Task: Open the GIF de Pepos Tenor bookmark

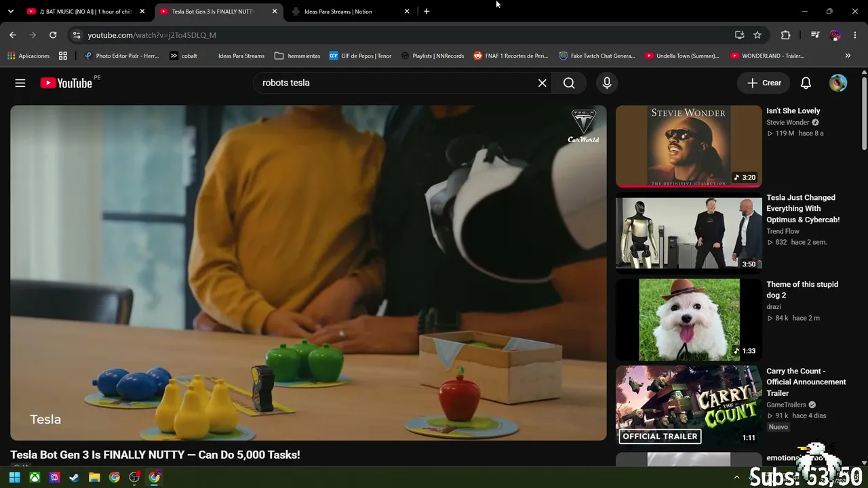Action: [x=360, y=56]
